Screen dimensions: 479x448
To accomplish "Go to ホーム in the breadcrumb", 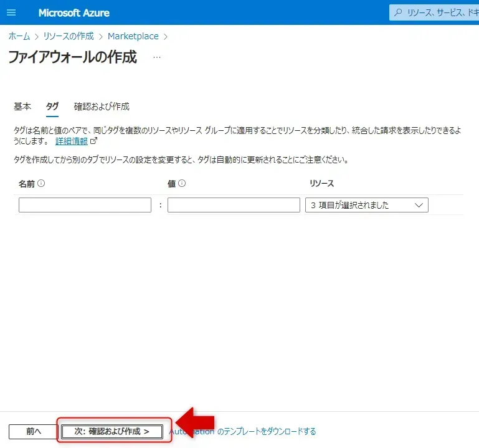I will click(x=19, y=36).
